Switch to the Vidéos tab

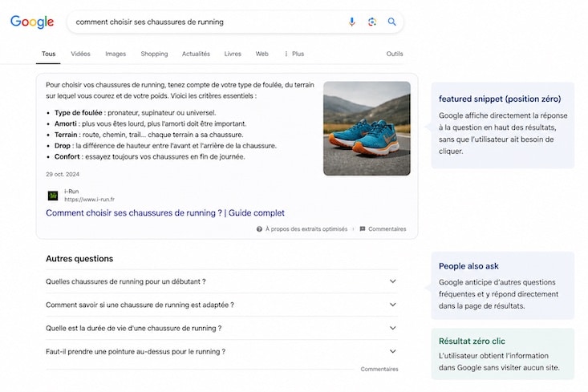tap(81, 54)
